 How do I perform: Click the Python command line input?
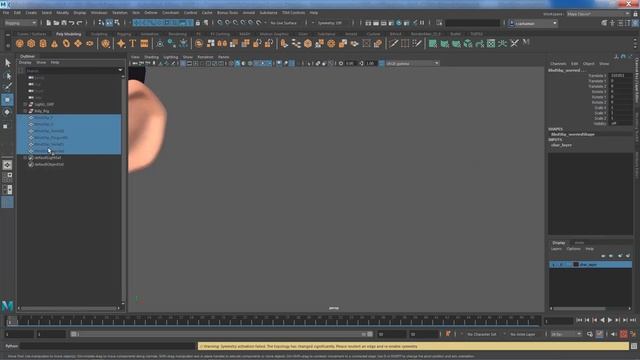tap(108, 346)
